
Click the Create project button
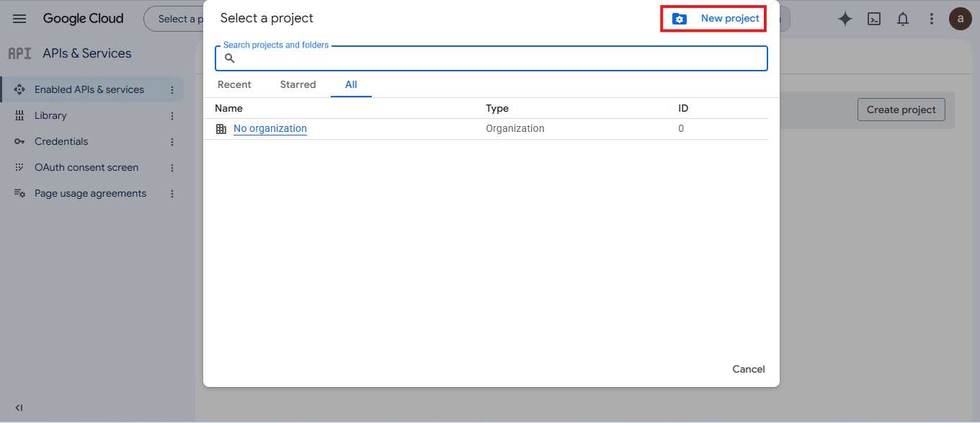901,110
